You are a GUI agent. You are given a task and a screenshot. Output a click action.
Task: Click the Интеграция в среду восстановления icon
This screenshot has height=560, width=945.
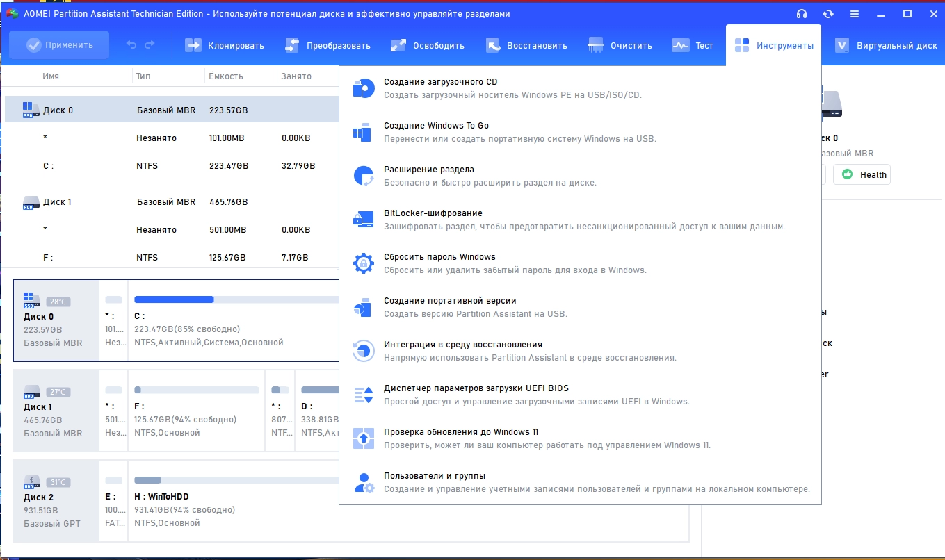[364, 351]
